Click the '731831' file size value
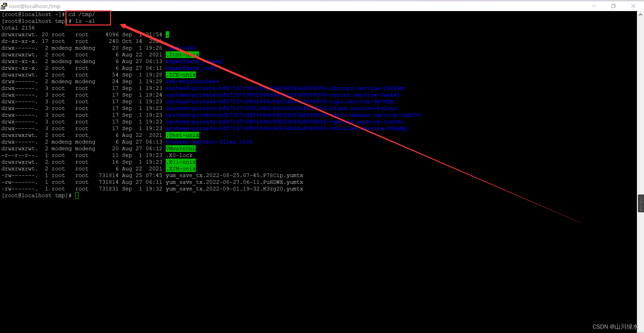This screenshot has height=333, width=644. tap(109, 189)
